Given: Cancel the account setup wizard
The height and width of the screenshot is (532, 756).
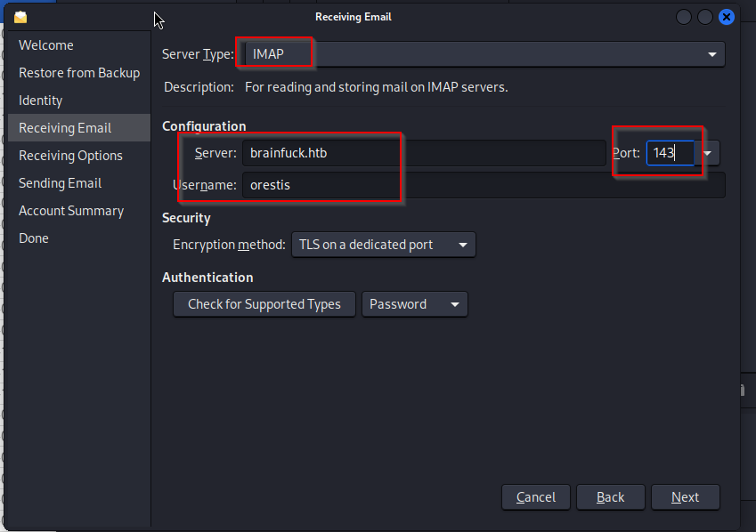Looking at the screenshot, I should click(535, 497).
